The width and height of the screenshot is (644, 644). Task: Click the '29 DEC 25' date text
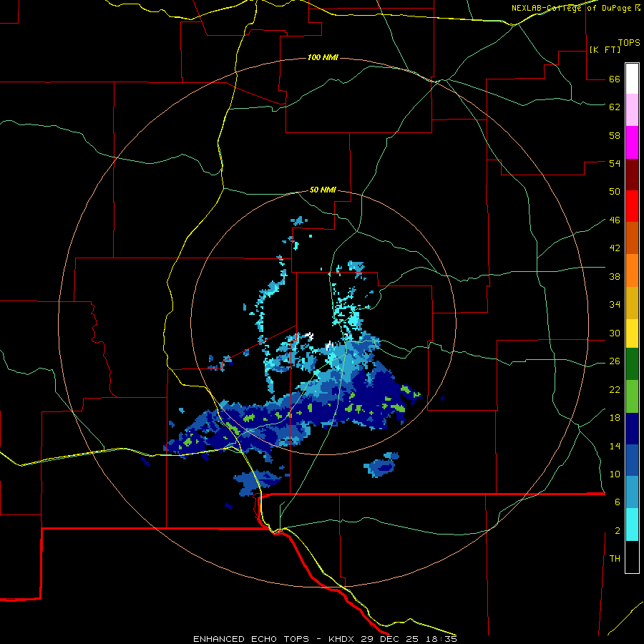point(390,639)
